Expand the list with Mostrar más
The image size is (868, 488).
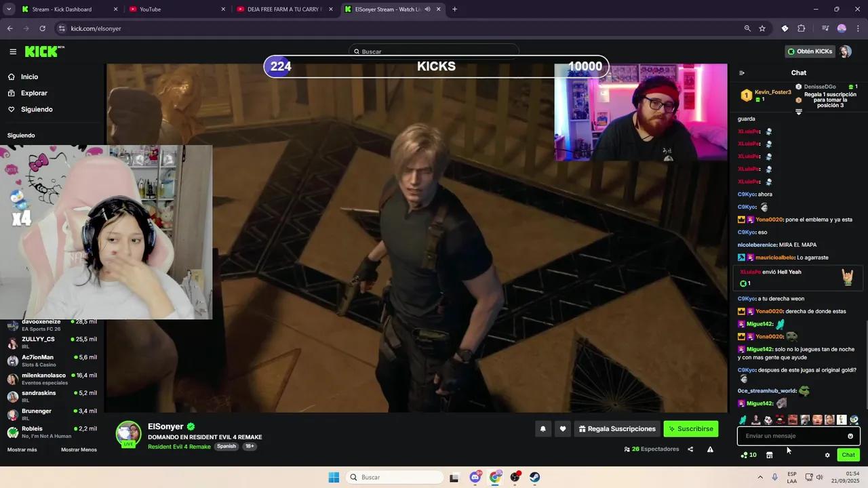point(22,450)
